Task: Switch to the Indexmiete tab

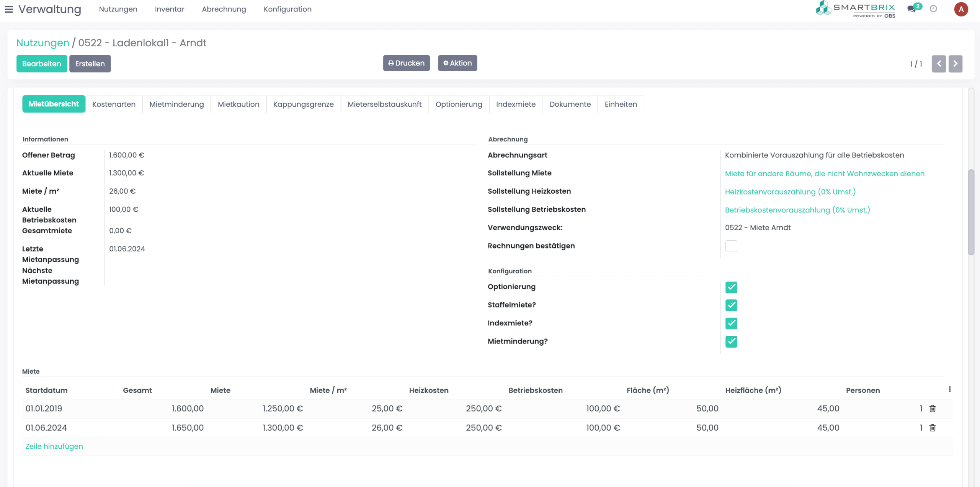Action: click(516, 104)
